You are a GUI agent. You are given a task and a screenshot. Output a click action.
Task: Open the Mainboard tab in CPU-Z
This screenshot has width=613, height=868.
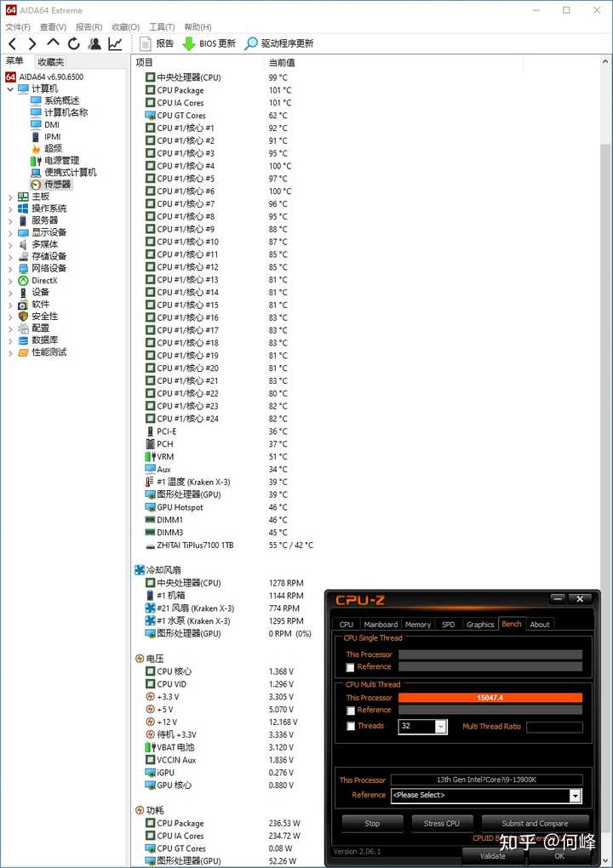tap(381, 625)
